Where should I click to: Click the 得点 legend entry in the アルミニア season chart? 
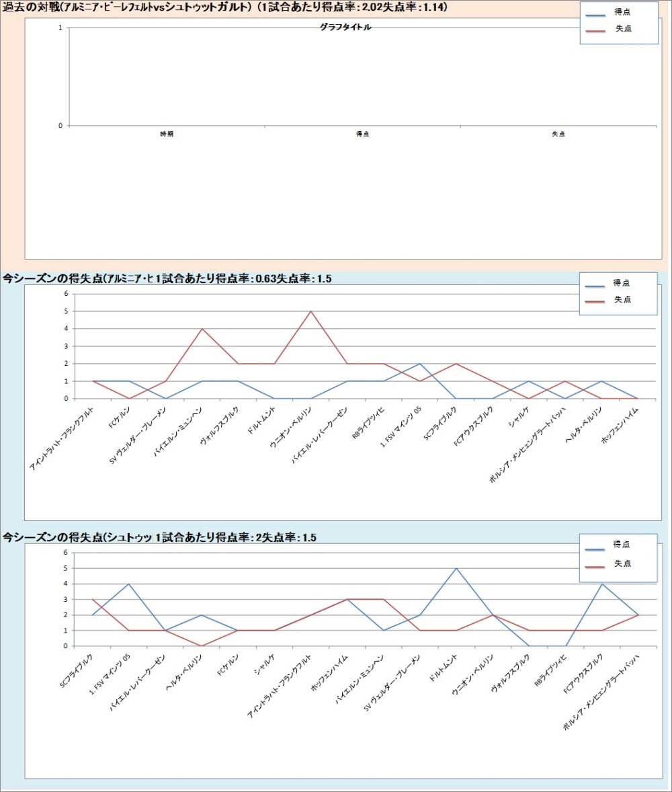click(x=622, y=283)
